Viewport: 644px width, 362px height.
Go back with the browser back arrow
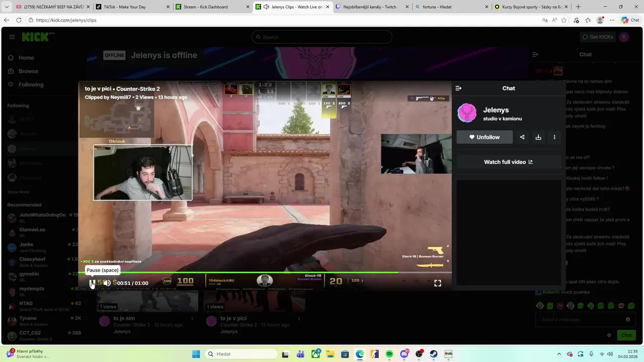[7, 20]
